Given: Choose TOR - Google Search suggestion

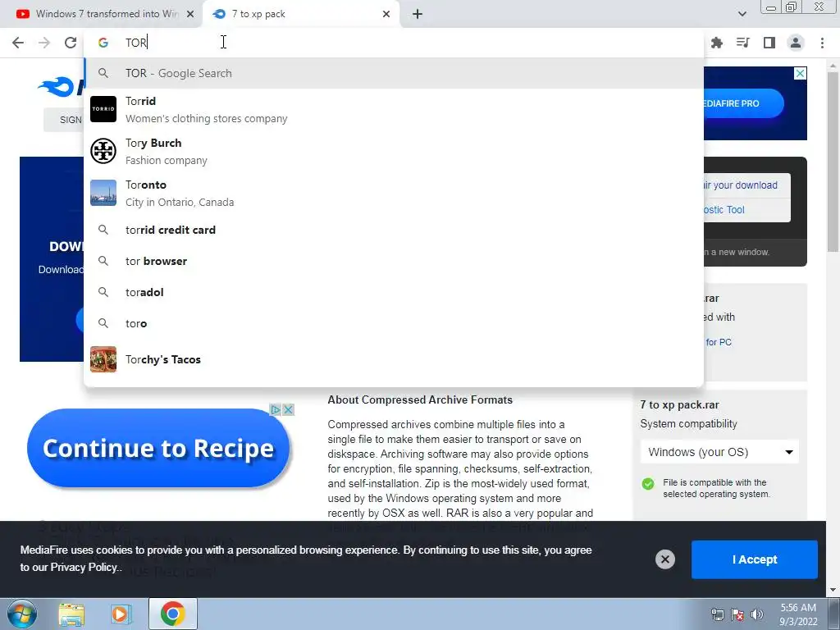Looking at the screenshot, I should pyautogui.click(x=394, y=73).
